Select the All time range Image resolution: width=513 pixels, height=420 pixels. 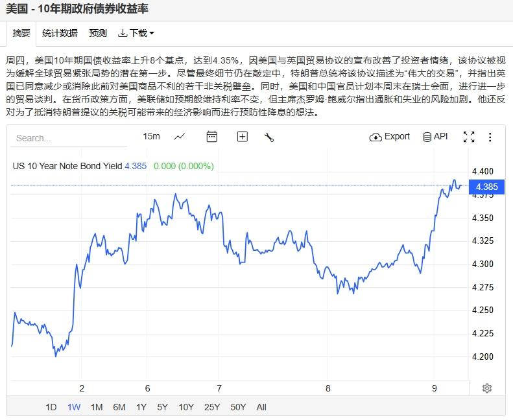(261, 407)
